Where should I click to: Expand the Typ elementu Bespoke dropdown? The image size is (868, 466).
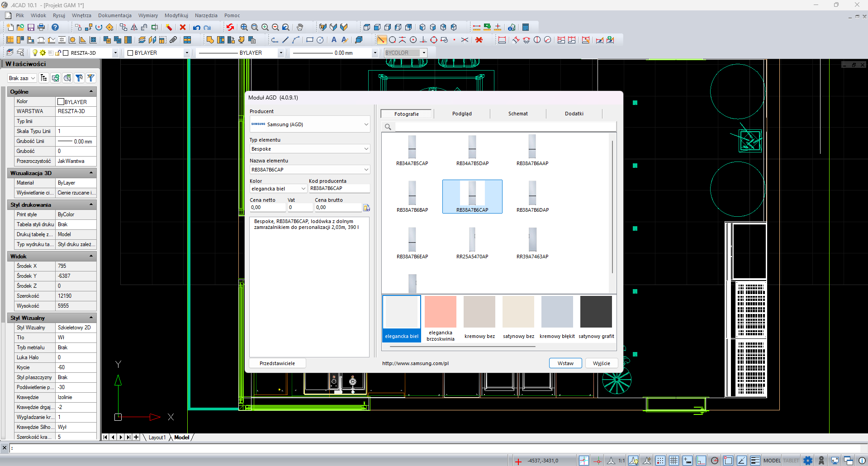point(310,149)
